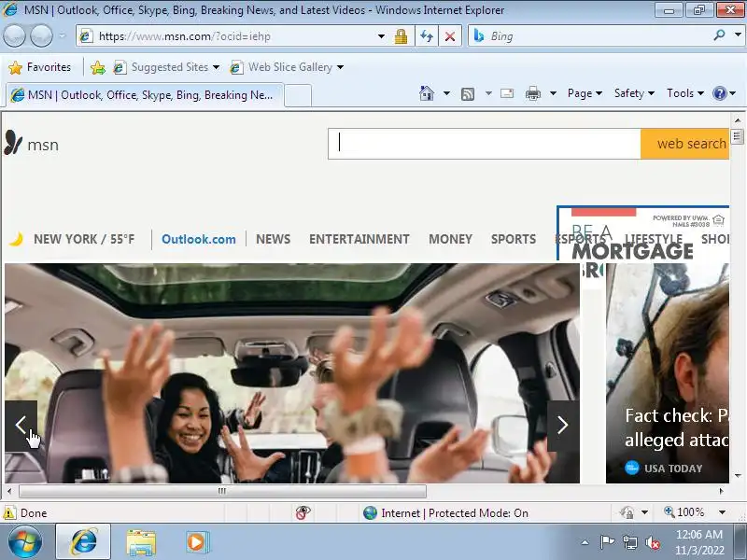Open Web Slice Gallery
Viewport: 747px width, 560px height.
pos(286,67)
